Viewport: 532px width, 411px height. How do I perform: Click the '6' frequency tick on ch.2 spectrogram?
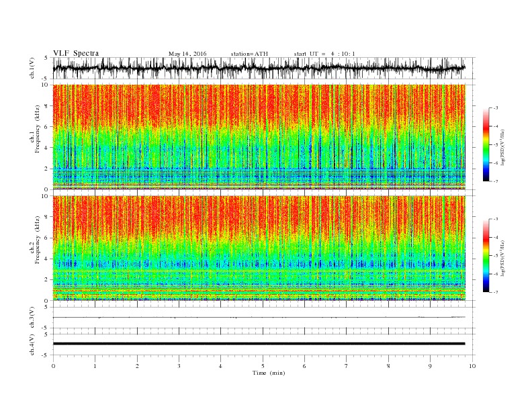pyautogui.click(x=47, y=238)
